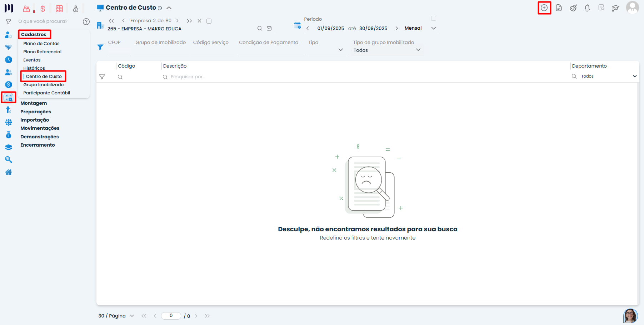
Task: Expand the Movimentações section
Action: coord(40,128)
